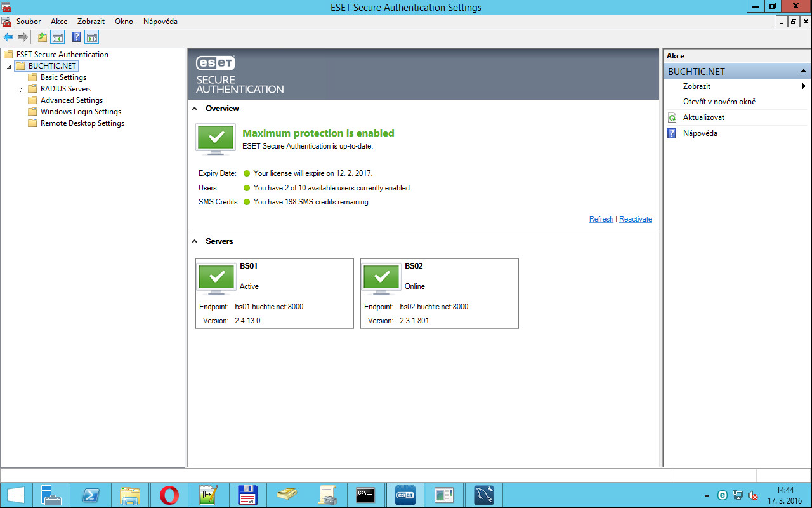
Task: Click the Up one level folder icon
Action: point(43,37)
